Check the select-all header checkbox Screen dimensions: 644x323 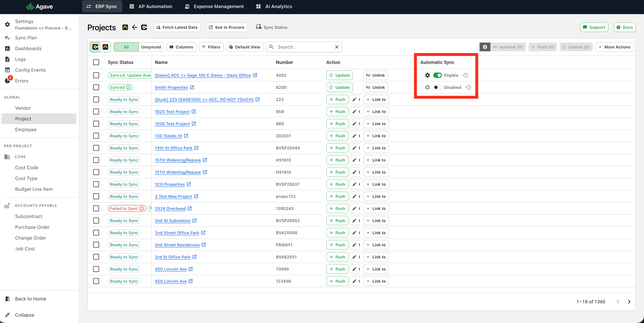pos(96,62)
